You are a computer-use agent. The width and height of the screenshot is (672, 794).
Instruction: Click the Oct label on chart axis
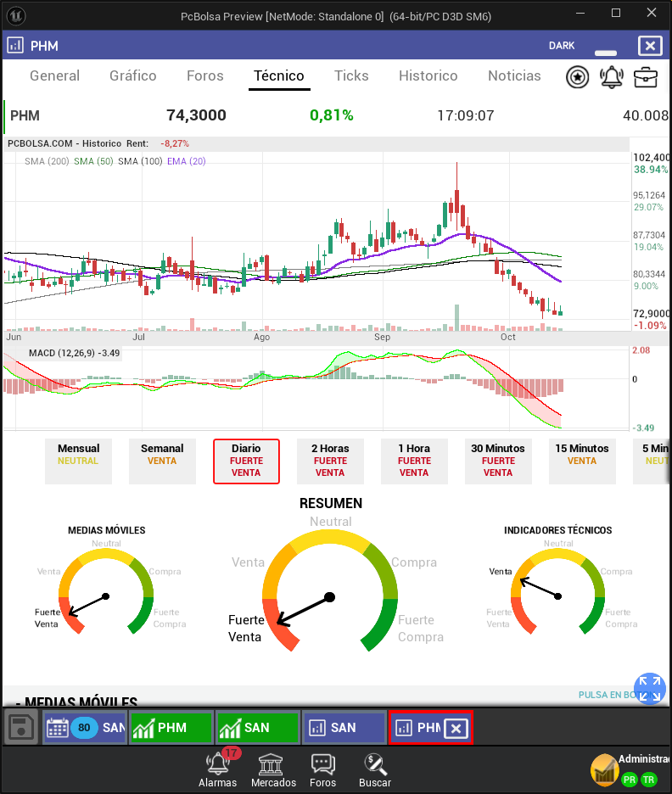point(508,338)
